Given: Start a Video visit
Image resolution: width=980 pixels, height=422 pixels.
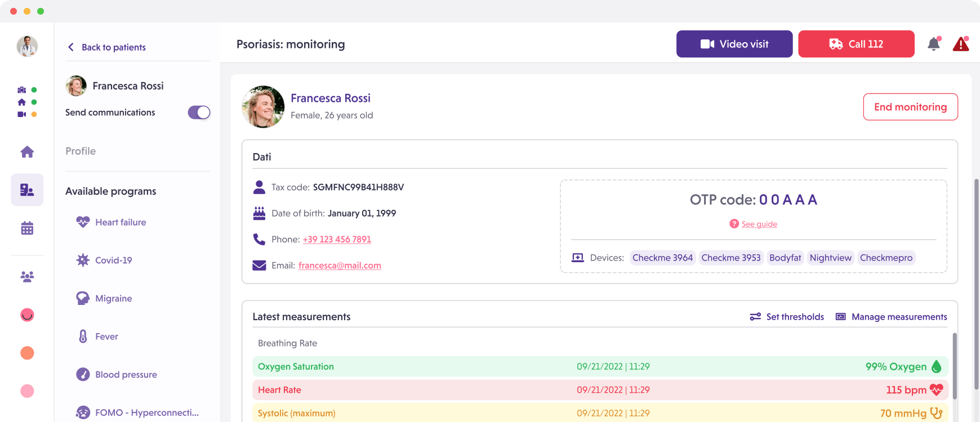Looking at the screenshot, I should tap(734, 44).
